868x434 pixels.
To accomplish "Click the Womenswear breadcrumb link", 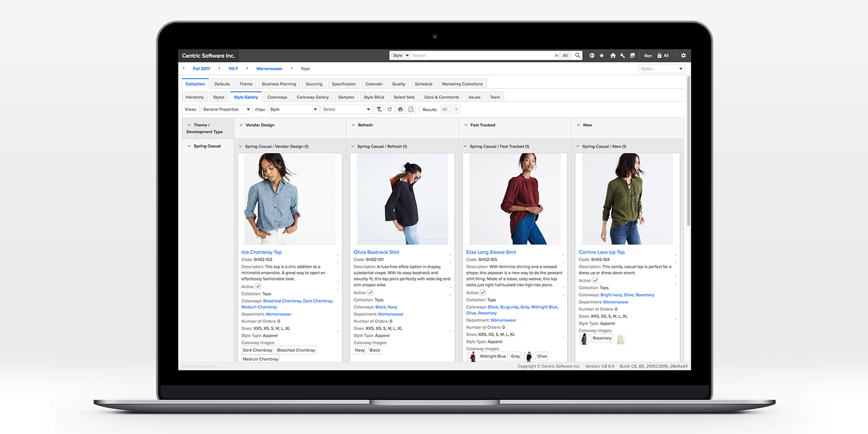I will [269, 69].
